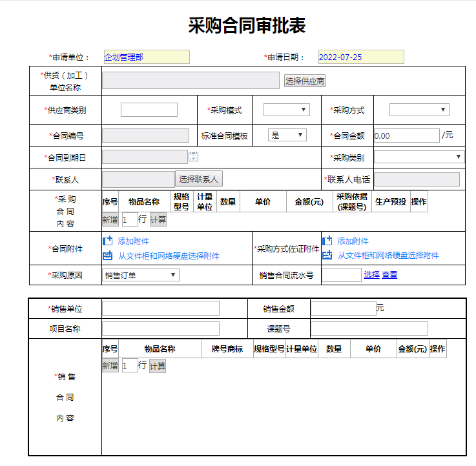Click 新增 in 采购合同内容 section
This screenshot has height=466, width=476.
pyautogui.click(x=110, y=219)
